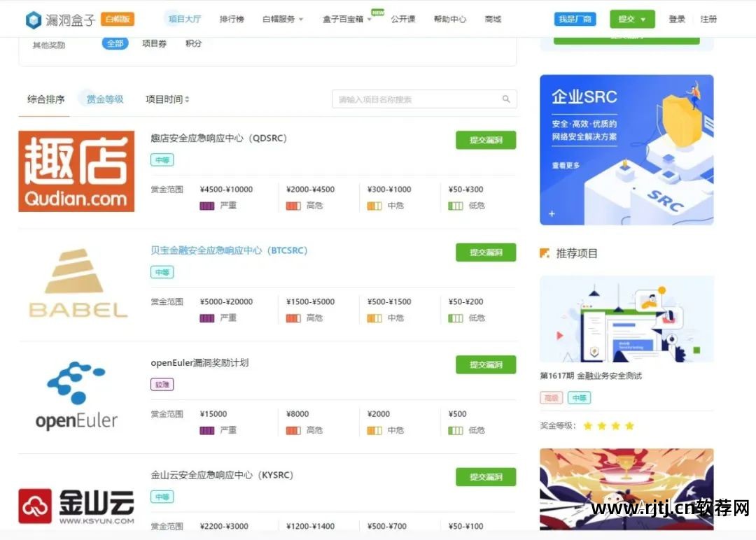Focus the project name search field

[424, 99]
